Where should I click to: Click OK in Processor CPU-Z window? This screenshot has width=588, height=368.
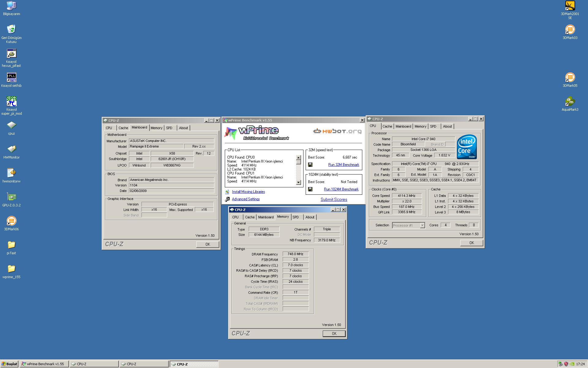(x=472, y=243)
